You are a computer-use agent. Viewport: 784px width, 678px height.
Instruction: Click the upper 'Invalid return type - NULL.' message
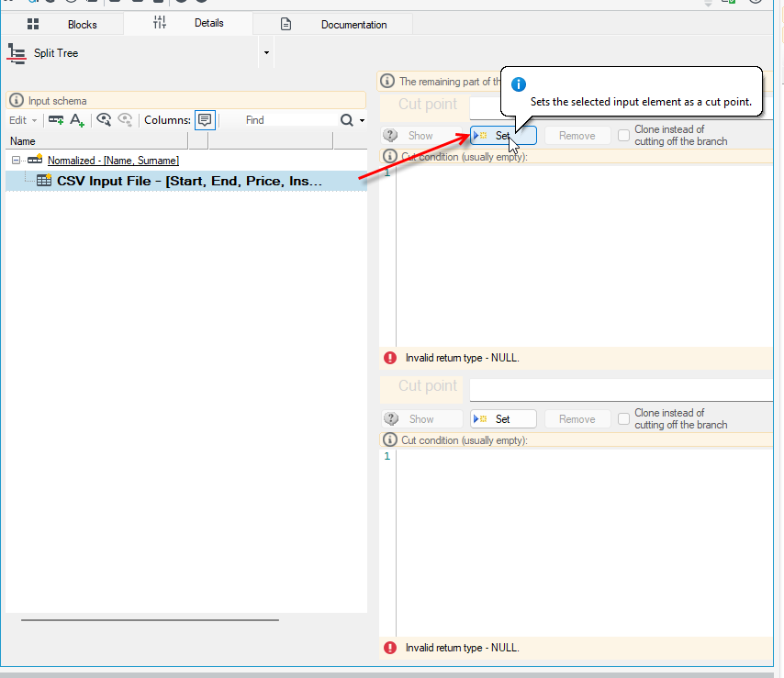462,358
